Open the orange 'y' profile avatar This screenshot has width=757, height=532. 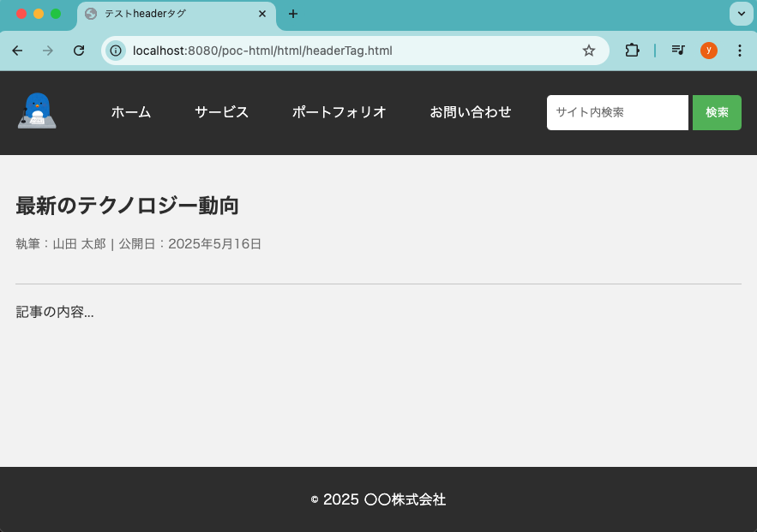[709, 51]
